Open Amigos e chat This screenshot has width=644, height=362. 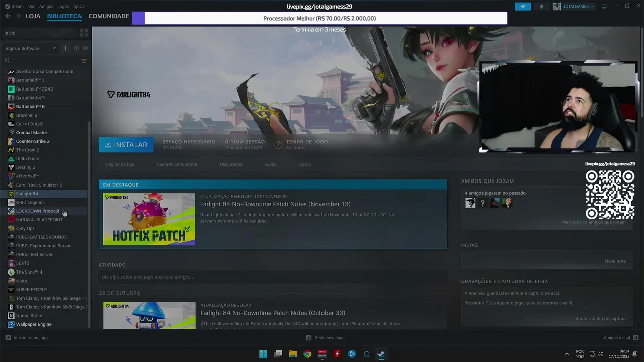[x=621, y=338]
